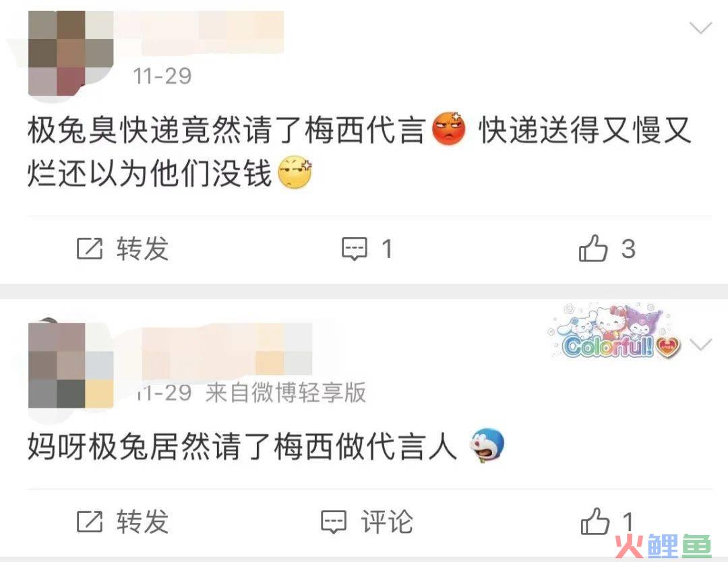Open the second post text 妈呀极兔居然
The image size is (728, 562).
266,446
